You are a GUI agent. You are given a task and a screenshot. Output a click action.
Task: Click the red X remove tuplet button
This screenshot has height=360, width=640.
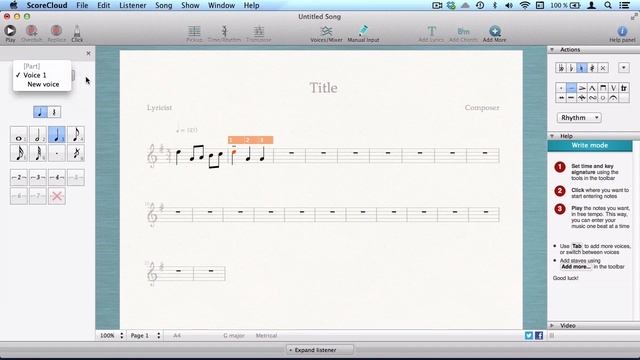point(57,196)
